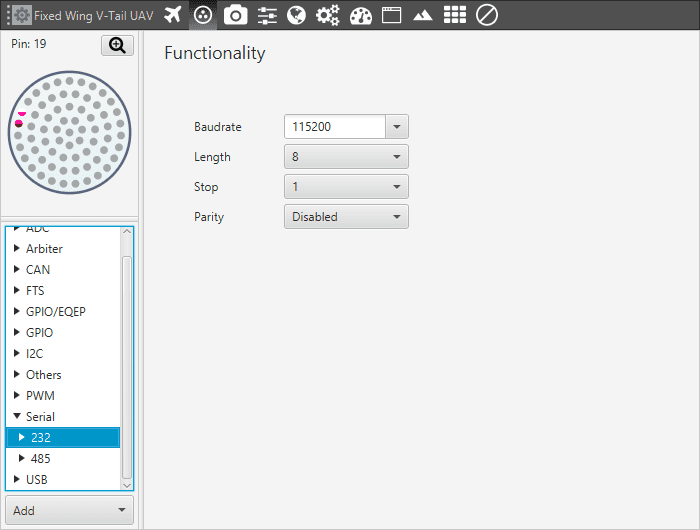The width and height of the screenshot is (700, 530).
Task: Expand the CAN tree node
Action: (17, 269)
